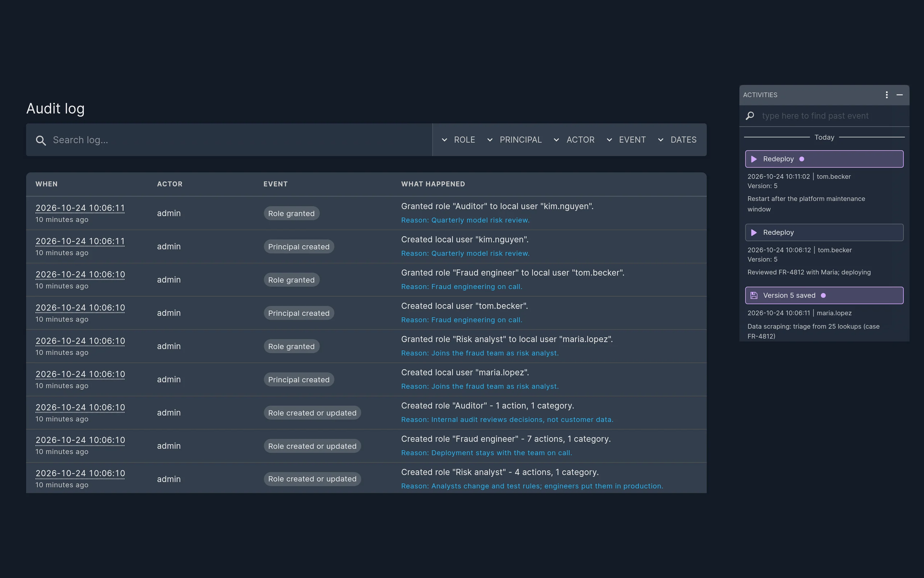
Task: Click Role created badge in the Fraud engineer row
Action: [x=312, y=446]
